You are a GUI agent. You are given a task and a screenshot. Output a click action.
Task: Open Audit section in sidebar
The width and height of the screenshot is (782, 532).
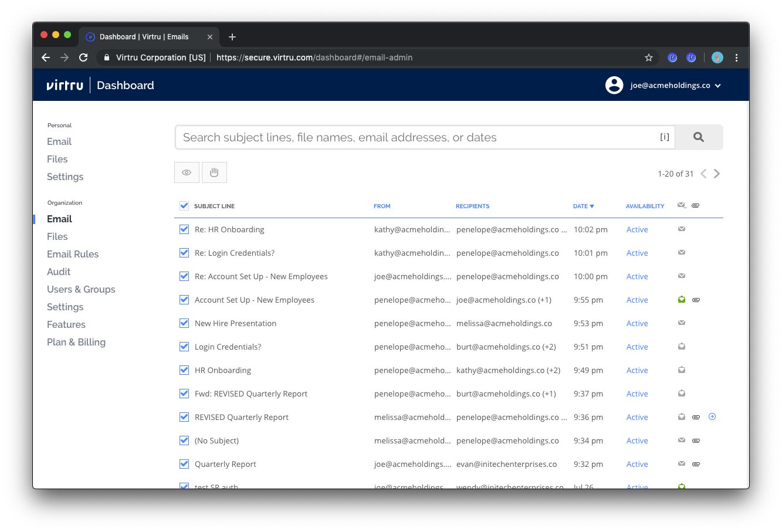pos(59,272)
